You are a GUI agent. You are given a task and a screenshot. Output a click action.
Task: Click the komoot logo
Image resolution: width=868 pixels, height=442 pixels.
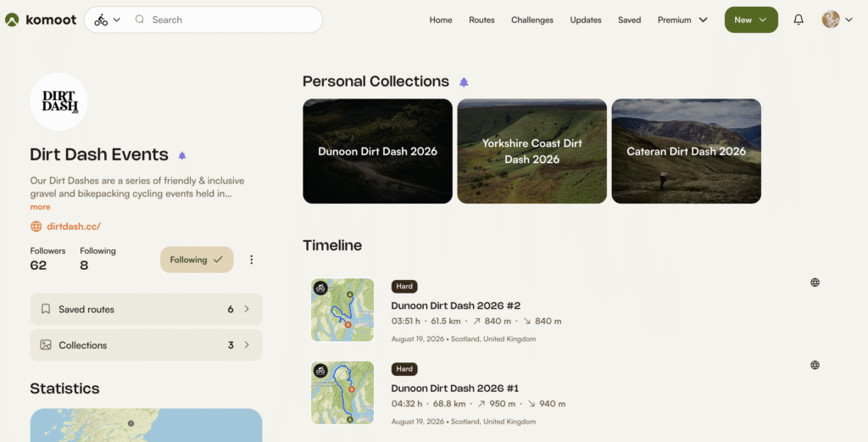(x=41, y=20)
